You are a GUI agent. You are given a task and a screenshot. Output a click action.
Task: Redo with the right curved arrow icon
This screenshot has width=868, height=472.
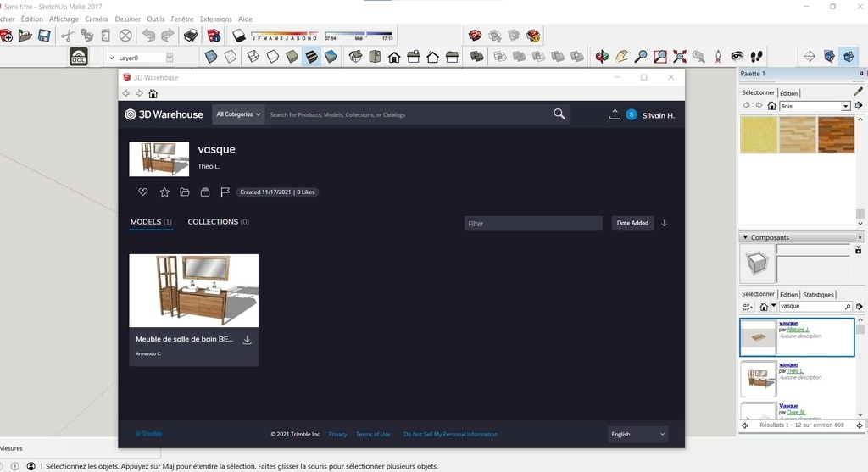coord(167,36)
